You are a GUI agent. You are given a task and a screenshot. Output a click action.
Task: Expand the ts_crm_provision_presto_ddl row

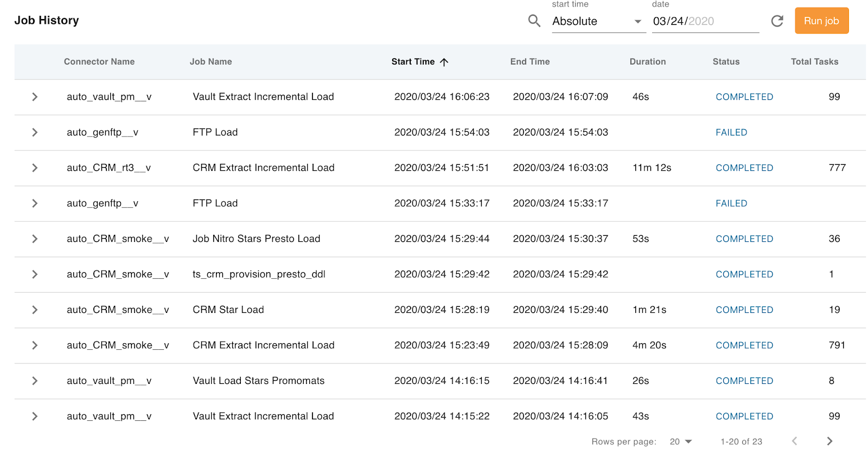point(35,274)
